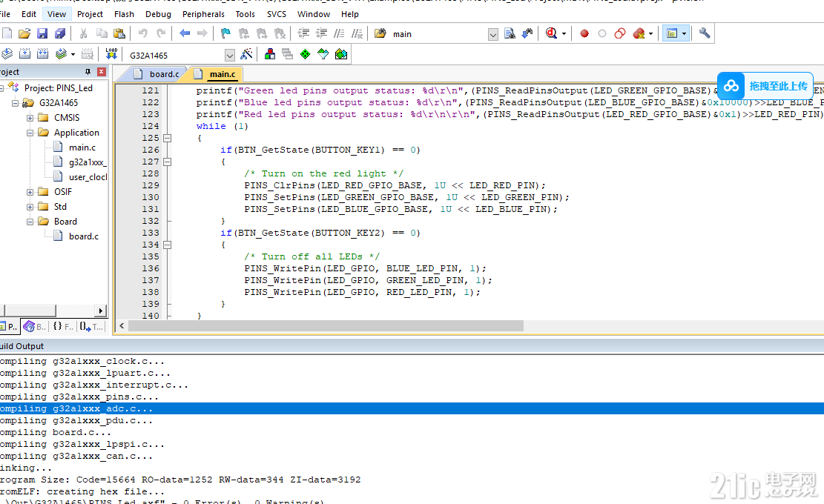Download to flash LOAD icon

[x=111, y=54]
